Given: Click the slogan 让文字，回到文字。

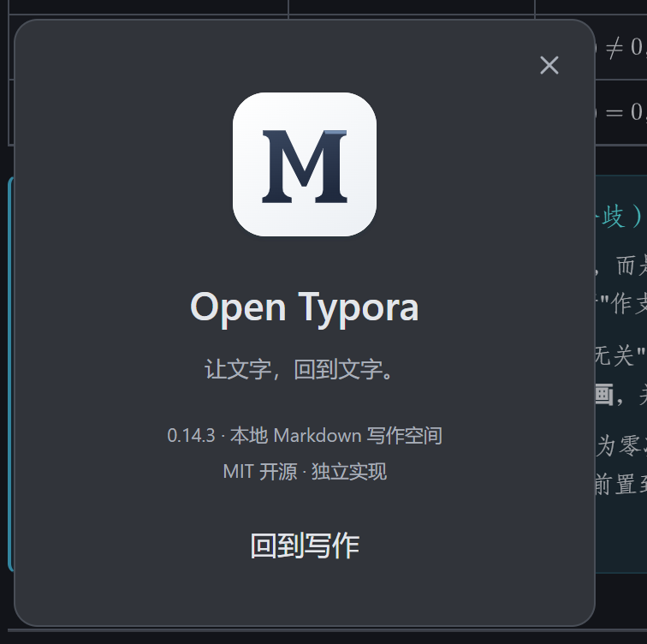Looking at the screenshot, I should pos(300,369).
